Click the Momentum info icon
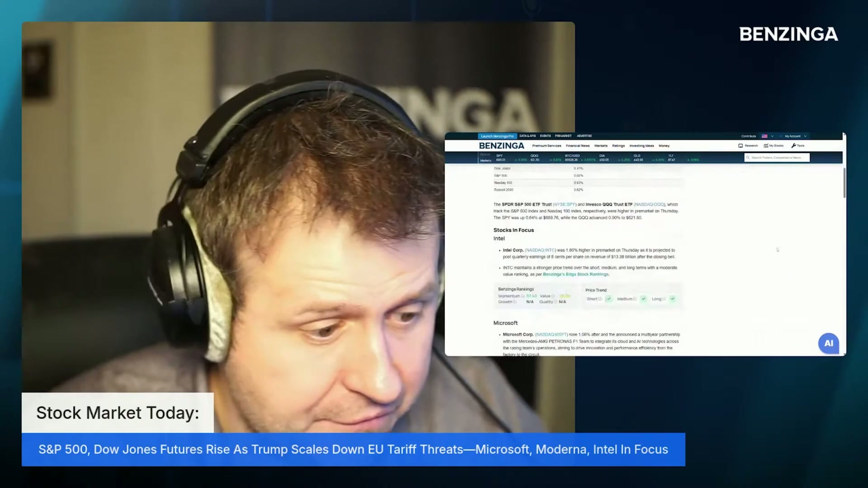868x488 pixels. [x=523, y=296]
